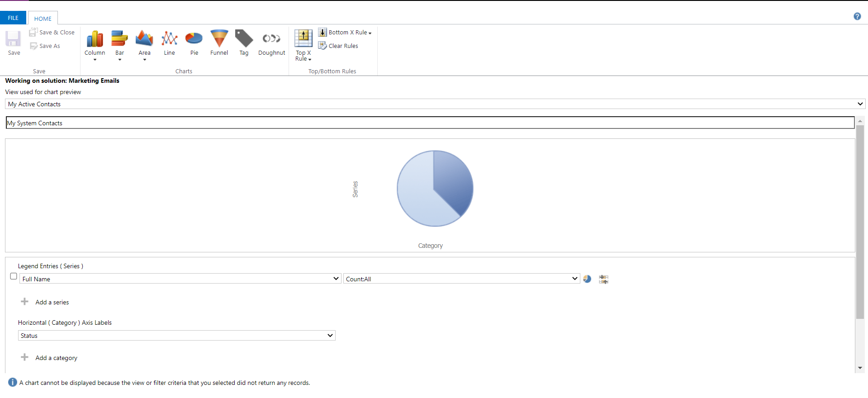
Task: Open the Bottom X Rule menu
Action: point(345,32)
